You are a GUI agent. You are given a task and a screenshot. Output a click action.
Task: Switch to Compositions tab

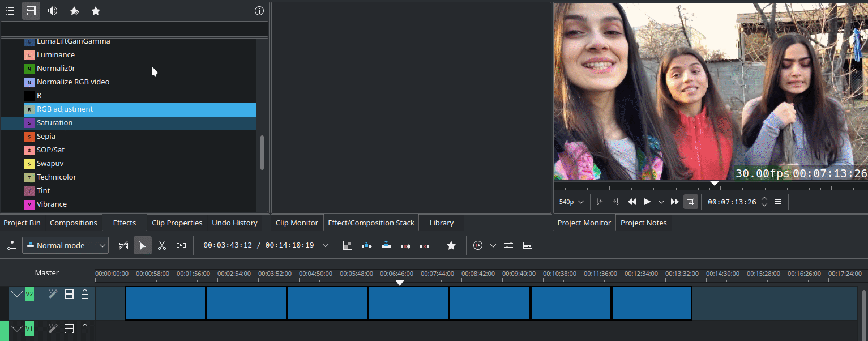pos(74,223)
